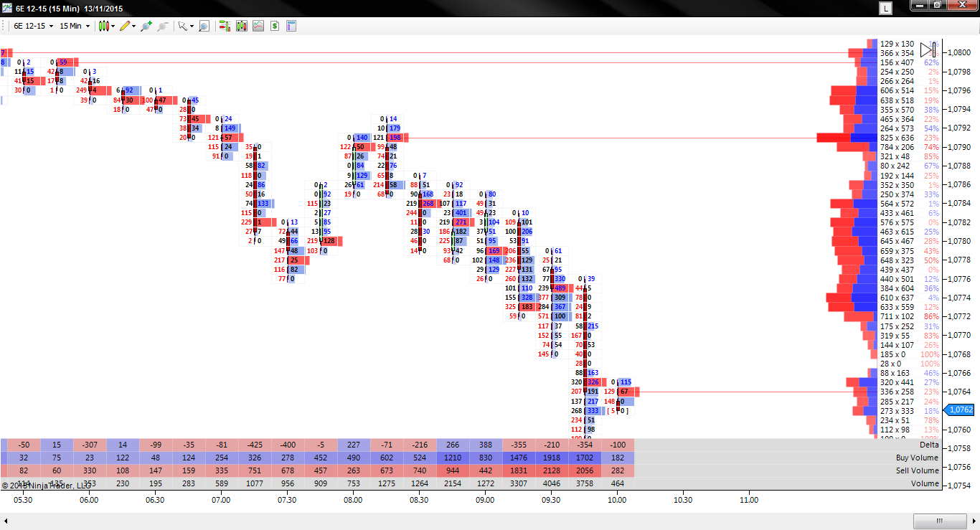Click the 09:30 time axis label
Screen dimensions: 980x530
(551, 500)
